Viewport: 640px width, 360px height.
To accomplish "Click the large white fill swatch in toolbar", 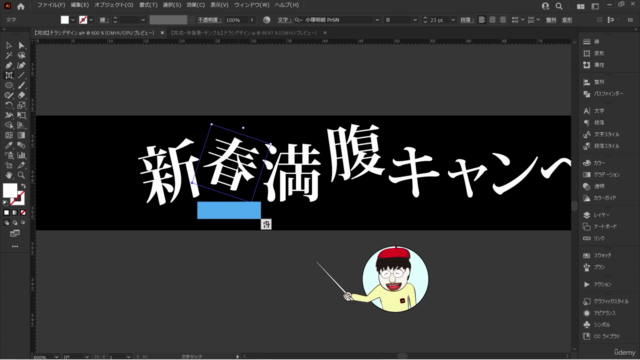I will click(10, 190).
